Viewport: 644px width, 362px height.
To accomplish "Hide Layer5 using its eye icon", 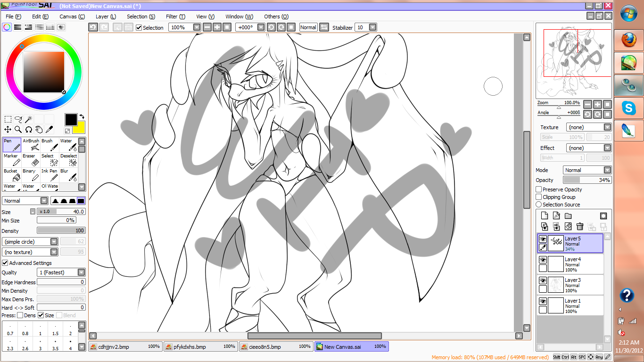I will click(543, 239).
